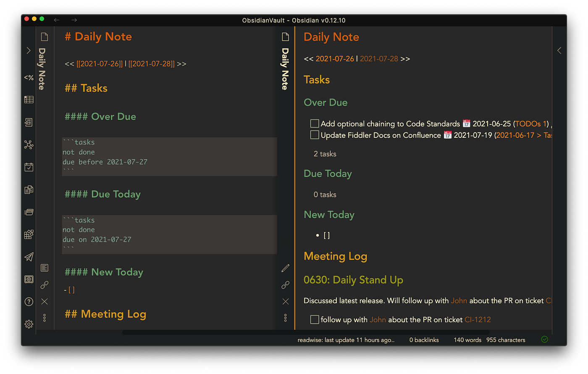
Task: Open today's daily note via calendar-check icon
Action: [x=29, y=167]
